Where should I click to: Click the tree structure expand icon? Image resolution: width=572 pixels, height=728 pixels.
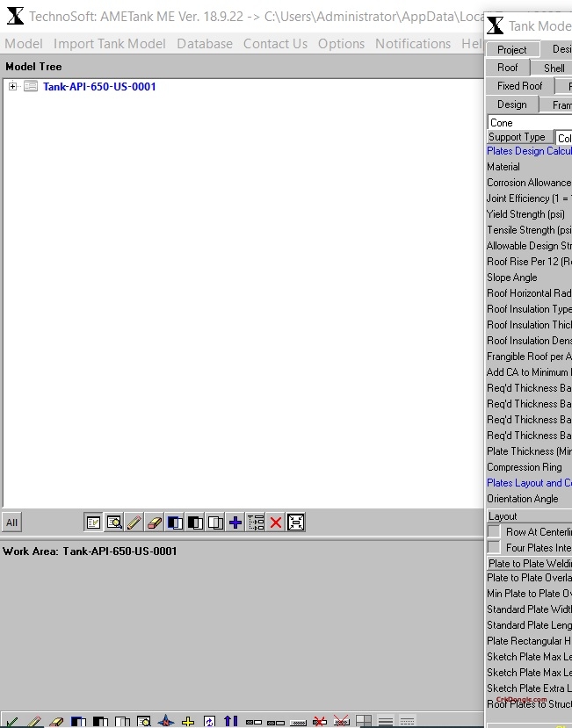coord(256,523)
